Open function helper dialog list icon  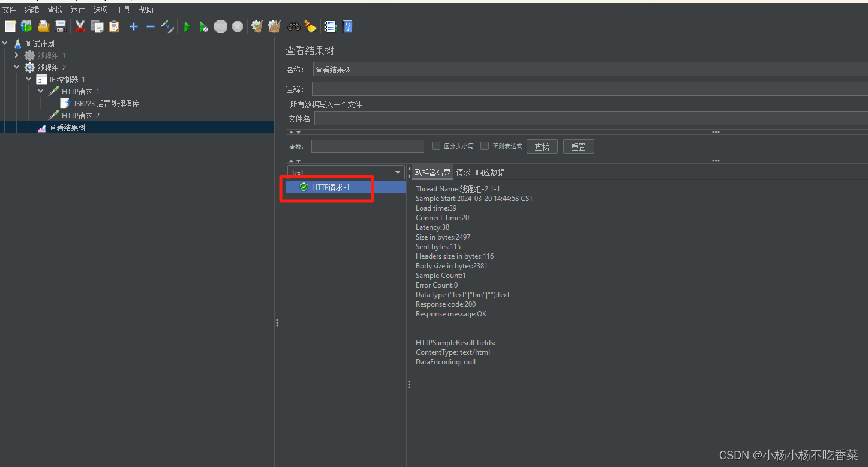pyautogui.click(x=330, y=26)
